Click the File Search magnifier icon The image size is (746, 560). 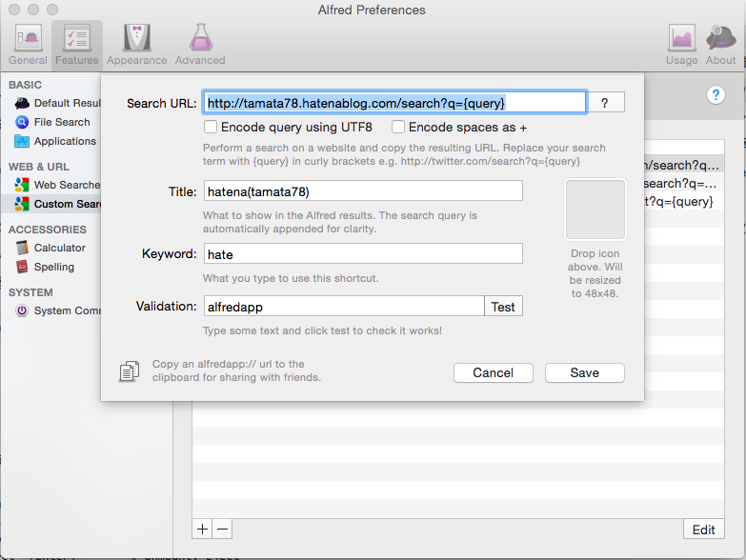[22, 122]
